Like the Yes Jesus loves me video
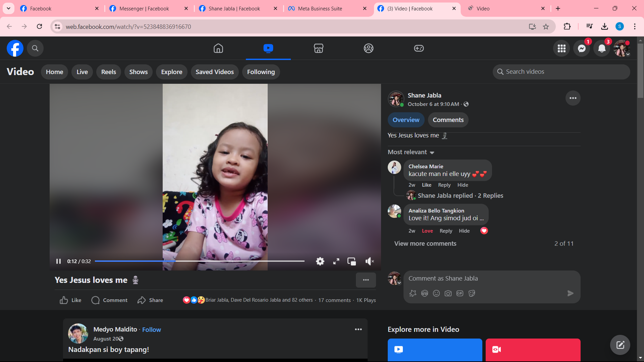The image size is (644, 362). click(x=70, y=300)
